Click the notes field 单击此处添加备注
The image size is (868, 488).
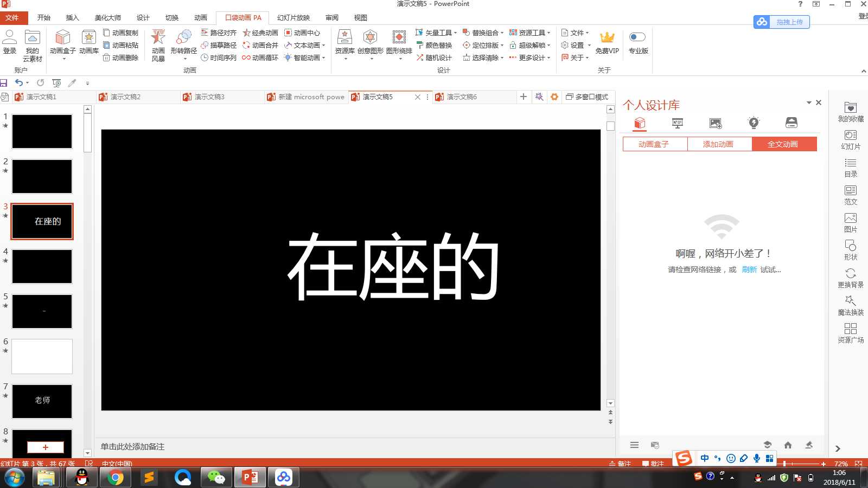[x=132, y=447]
